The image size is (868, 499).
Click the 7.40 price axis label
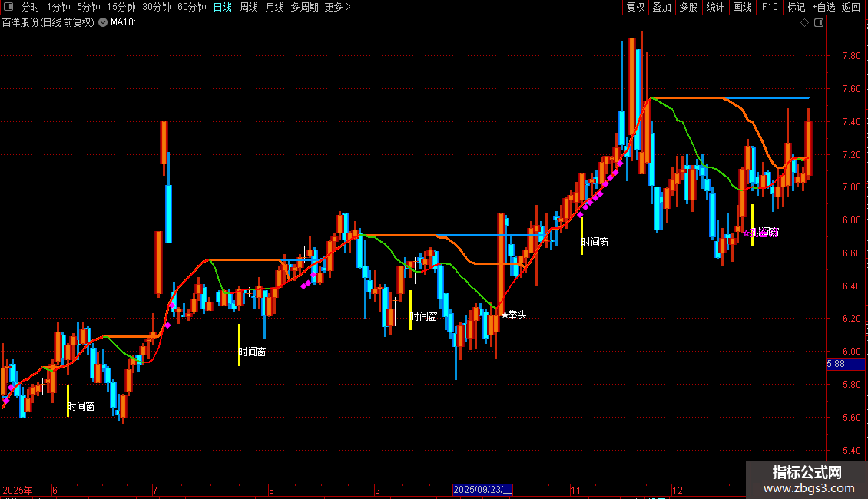click(x=851, y=122)
